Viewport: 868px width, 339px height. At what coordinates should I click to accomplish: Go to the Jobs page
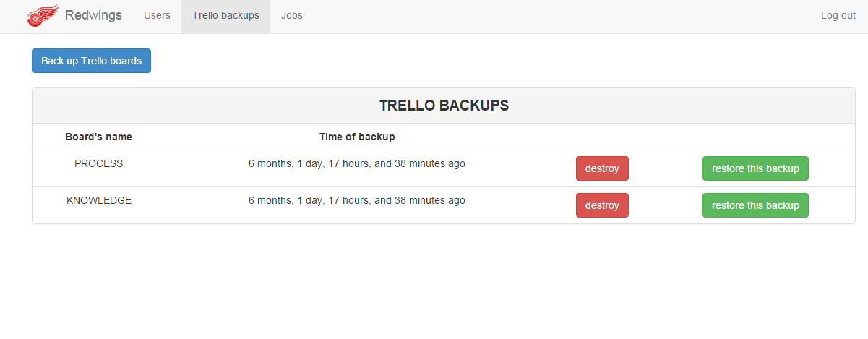(292, 15)
